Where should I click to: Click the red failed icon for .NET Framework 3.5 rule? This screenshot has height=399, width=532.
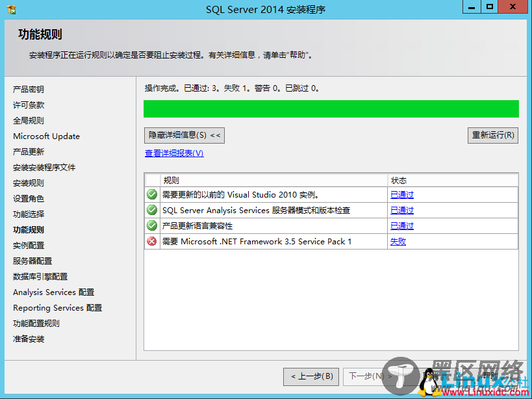[151, 241]
